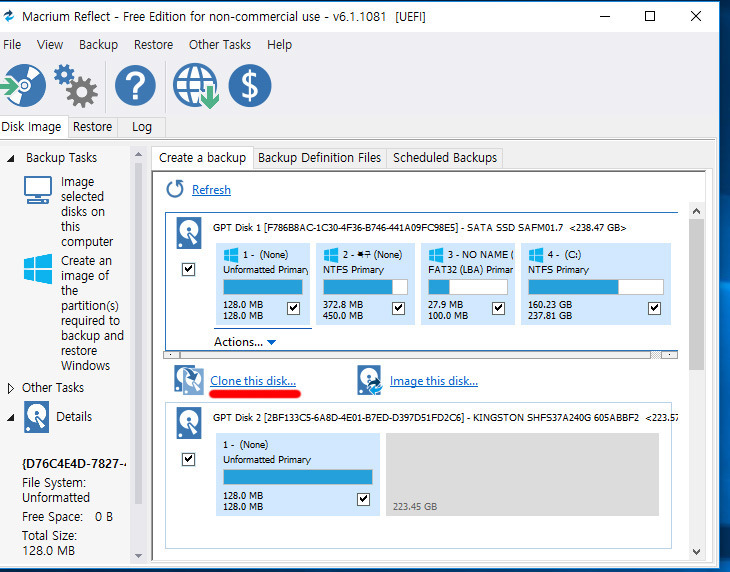730x572 pixels.
Task: Click the circular refresh arrow icon
Action: click(175, 189)
